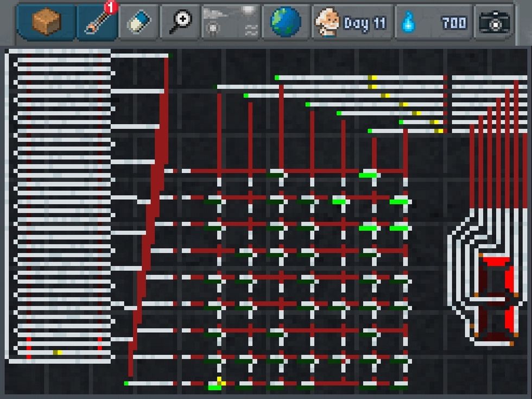Click the lit lower-right segment of the digit display

[x=509, y=316]
